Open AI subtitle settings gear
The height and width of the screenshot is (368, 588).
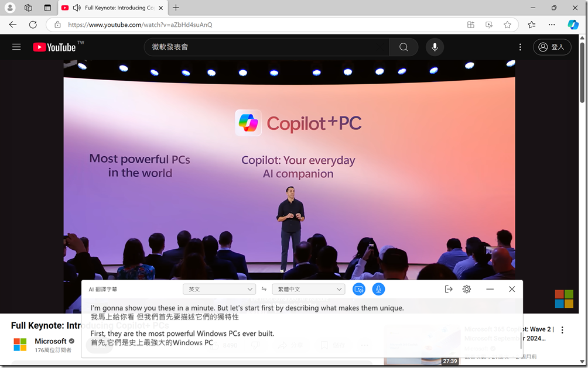pyautogui.click(x=467, y=289)
